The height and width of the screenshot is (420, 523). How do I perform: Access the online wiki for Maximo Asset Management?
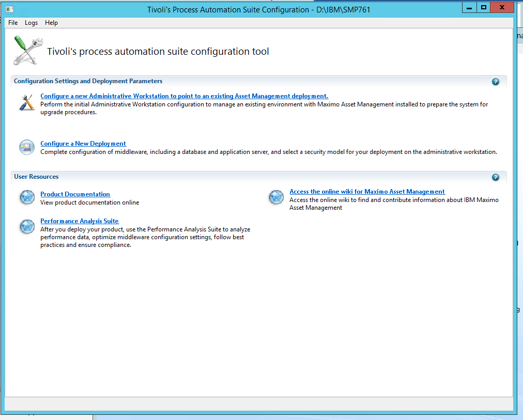(367, 191)
